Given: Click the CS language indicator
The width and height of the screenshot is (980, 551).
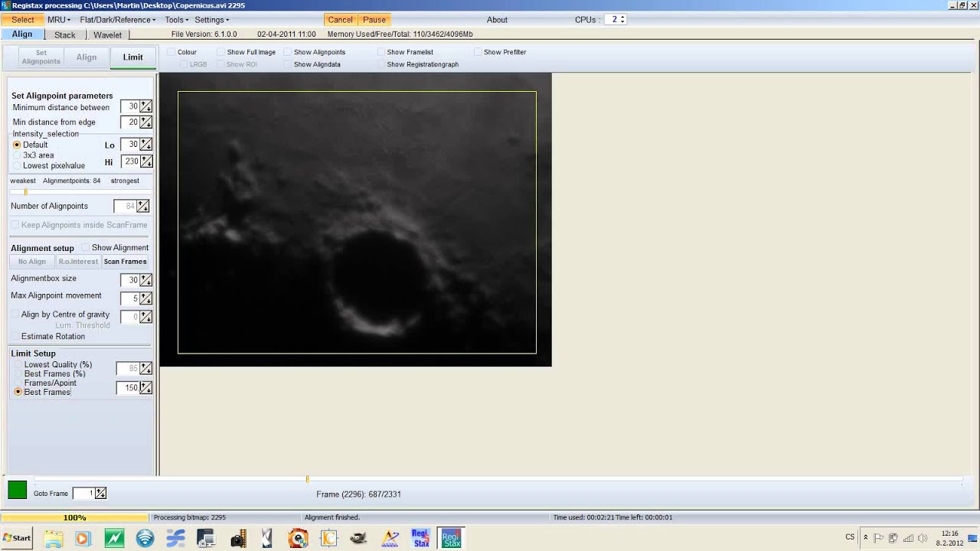Looking at the screenshot, I should click(x=850, y=537).
